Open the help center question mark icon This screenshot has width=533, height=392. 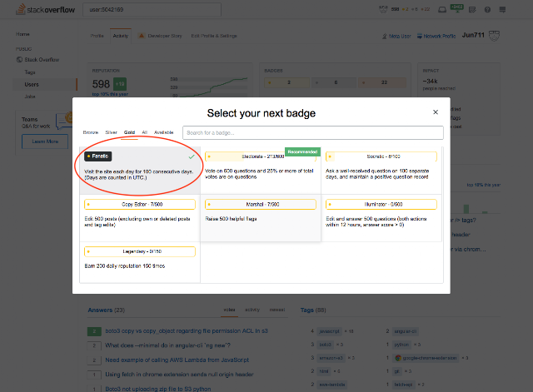(x=487, y=9)
